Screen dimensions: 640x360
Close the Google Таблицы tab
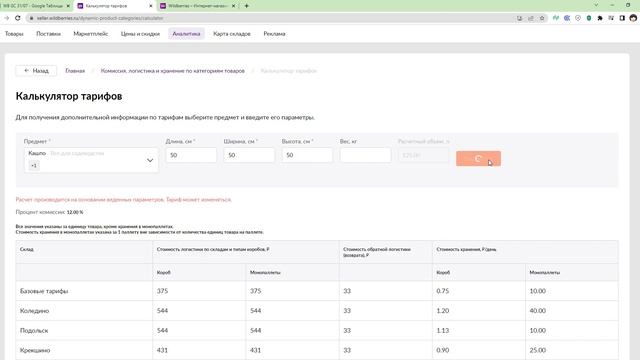pos(68,6)
